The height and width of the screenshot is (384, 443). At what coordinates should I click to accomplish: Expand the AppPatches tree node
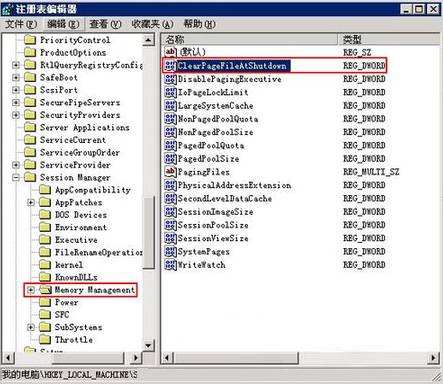click(31, 202)
